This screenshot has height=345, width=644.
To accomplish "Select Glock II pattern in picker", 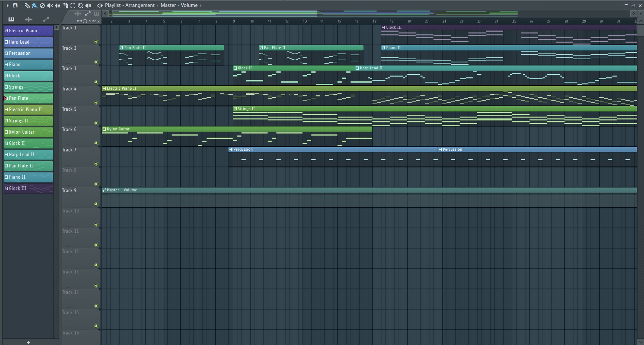I will [28, 143].
